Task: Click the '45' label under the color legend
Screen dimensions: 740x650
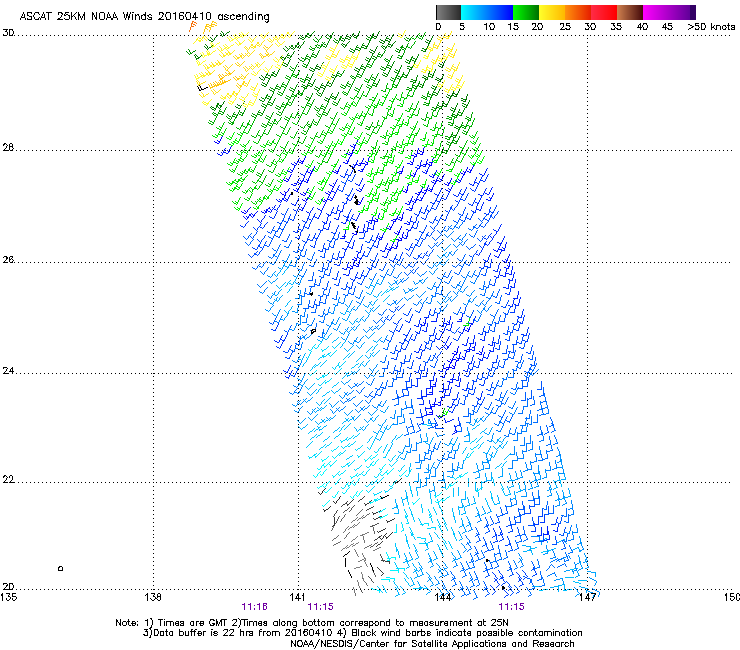Action: (x=667, y=27)
